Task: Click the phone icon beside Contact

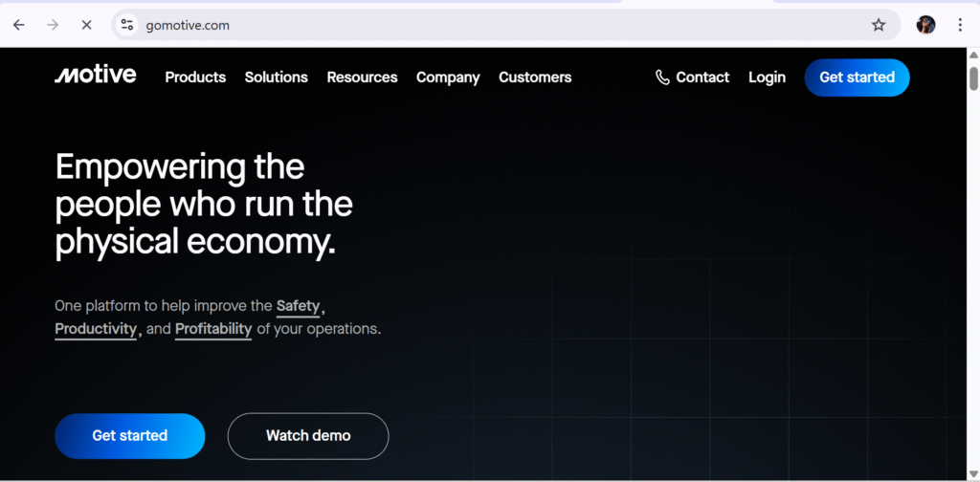Action: point(662,77)
